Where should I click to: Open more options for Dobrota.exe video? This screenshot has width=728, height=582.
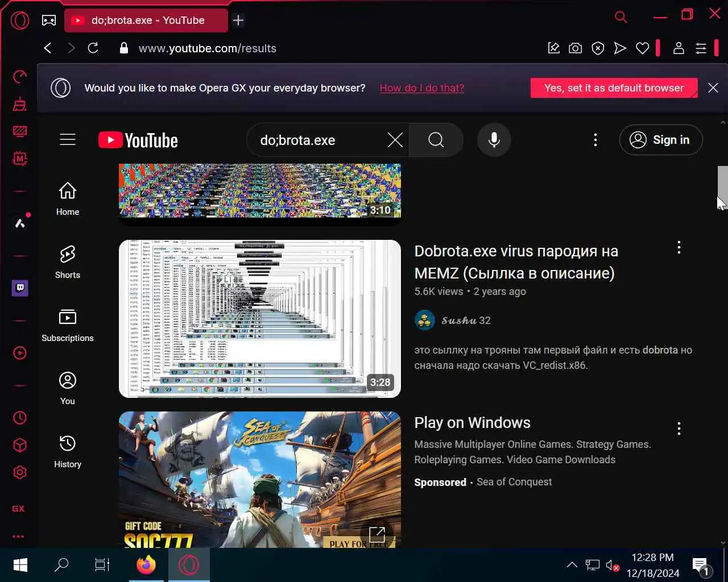coord(679,247)
